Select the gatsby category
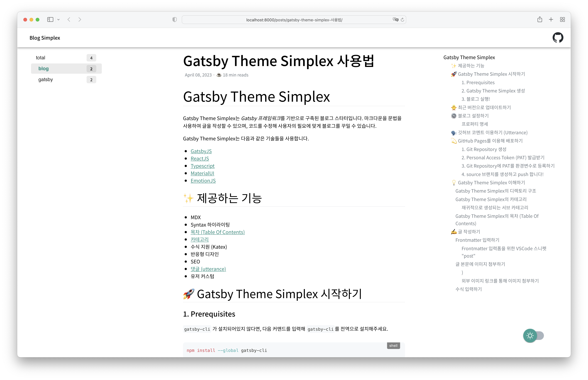 (46, 79)
